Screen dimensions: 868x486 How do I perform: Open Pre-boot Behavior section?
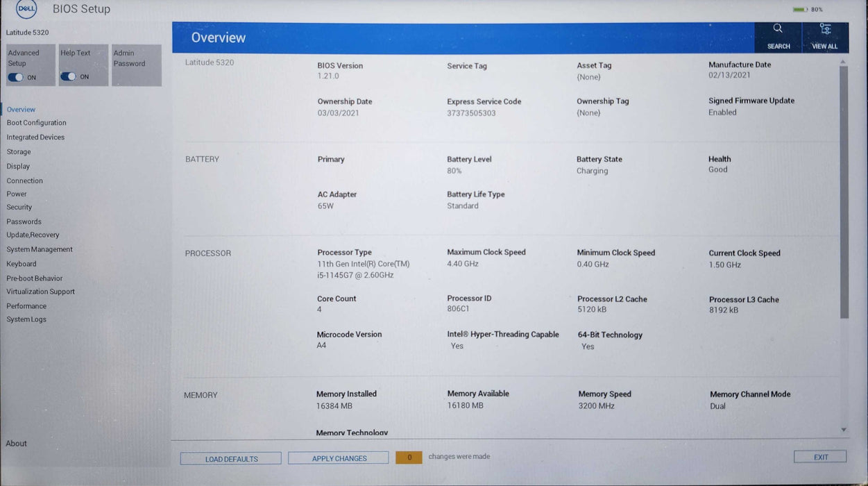(35, 278)
